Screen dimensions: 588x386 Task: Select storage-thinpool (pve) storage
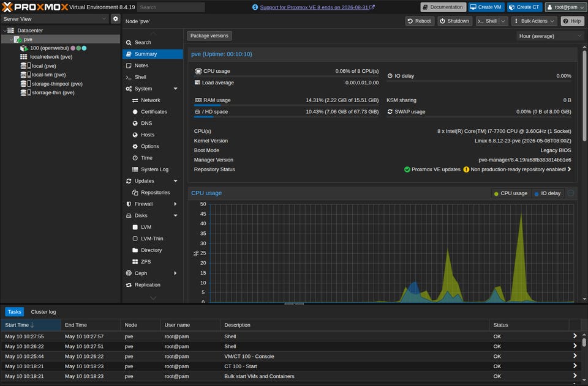click(56, 84)
